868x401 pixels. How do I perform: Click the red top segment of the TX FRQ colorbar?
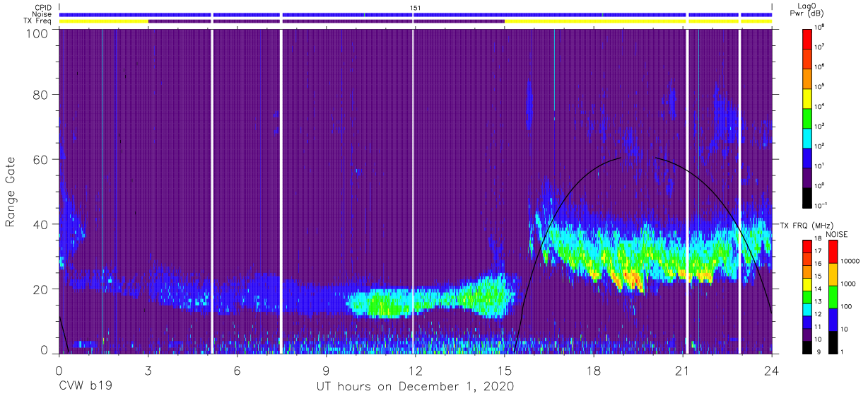coord(808,245)
